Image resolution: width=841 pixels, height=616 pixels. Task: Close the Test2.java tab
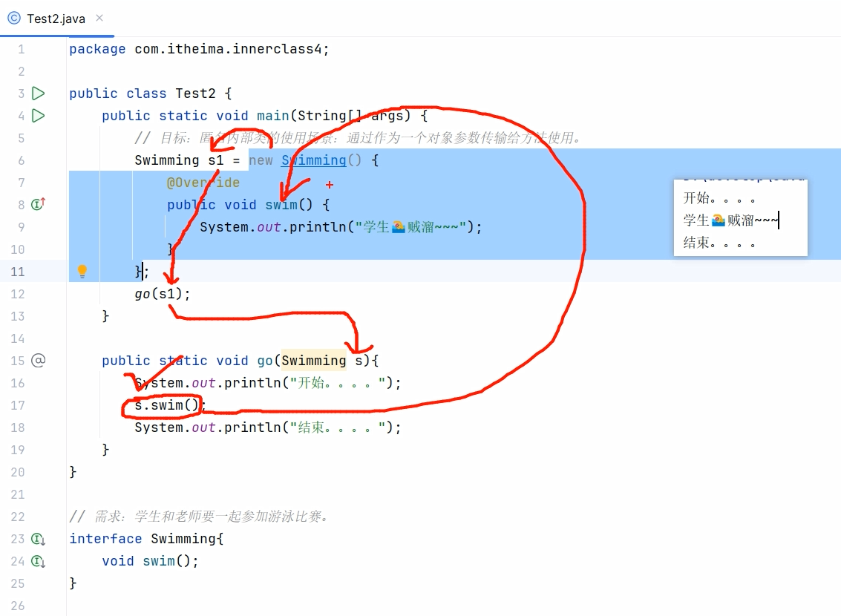point(99,18)
